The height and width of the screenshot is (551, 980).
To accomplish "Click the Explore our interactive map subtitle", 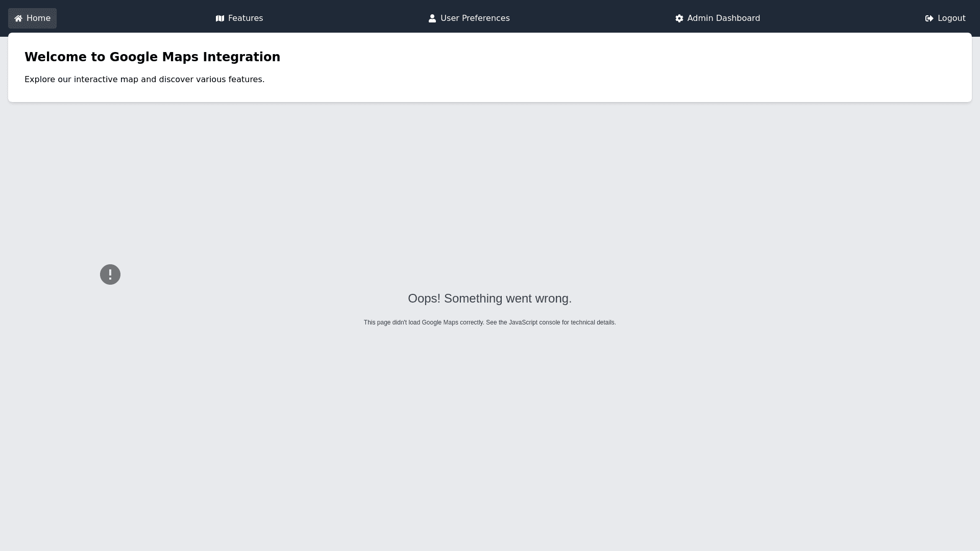I will pos(144,80).
